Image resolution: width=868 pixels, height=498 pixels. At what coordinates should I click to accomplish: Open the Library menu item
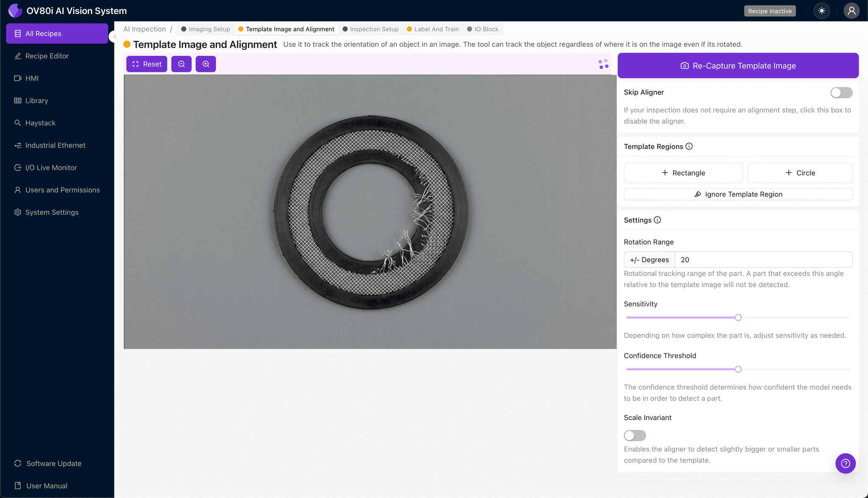click(57, 100)
